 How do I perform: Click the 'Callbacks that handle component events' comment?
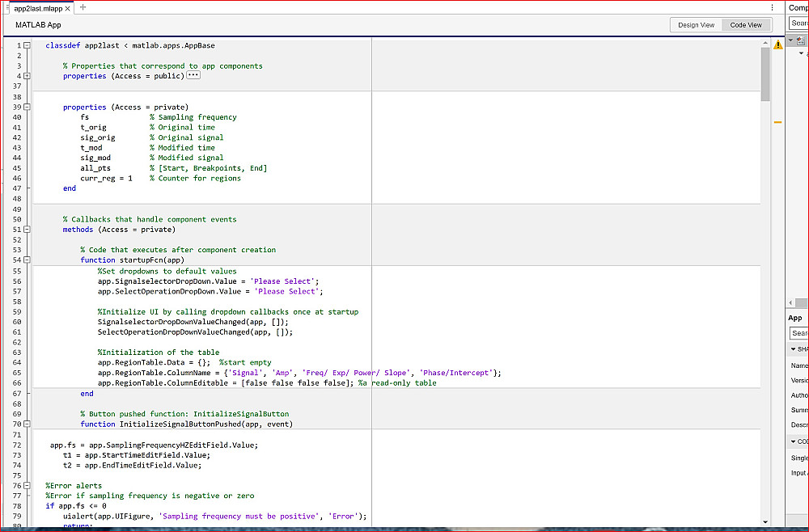pos(150,219)
